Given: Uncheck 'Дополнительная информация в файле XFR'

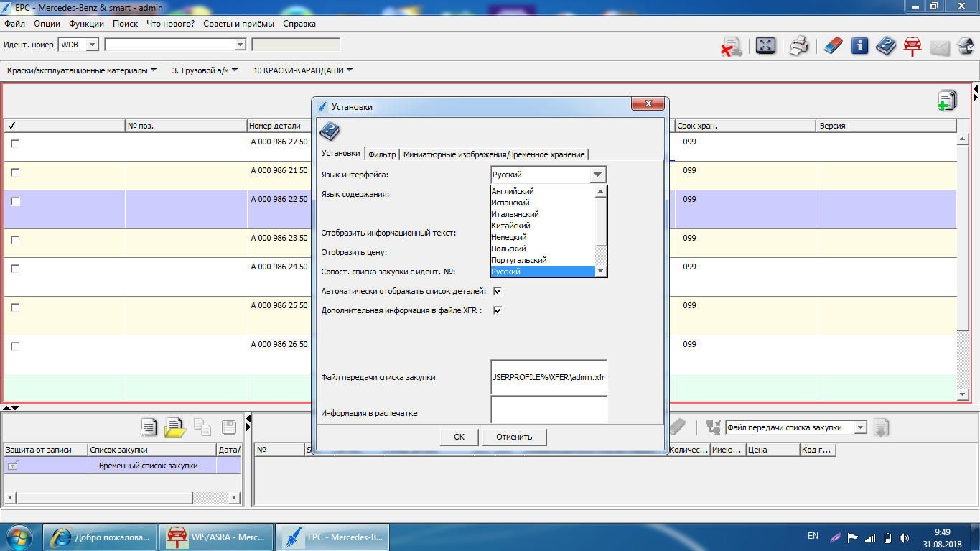Looking at the screenshot, I should (x=497, y=310).
